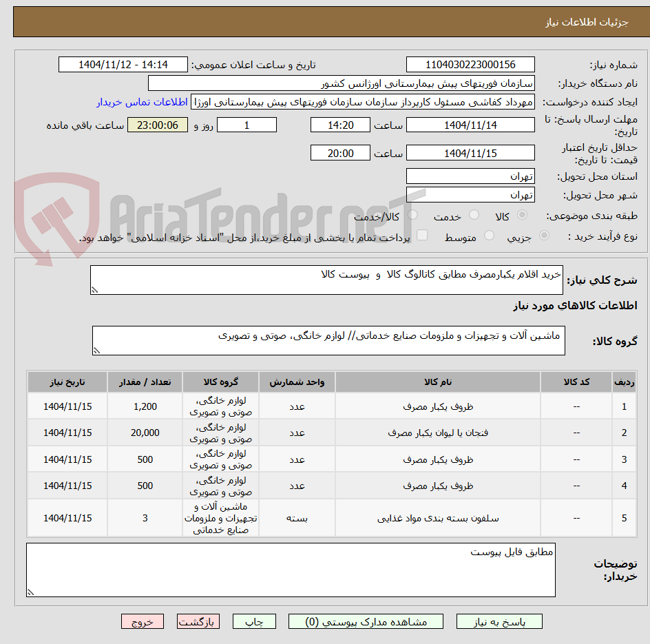Click the general need description textarea
This screenshot has height=644, width=650.
click(326, 280)
